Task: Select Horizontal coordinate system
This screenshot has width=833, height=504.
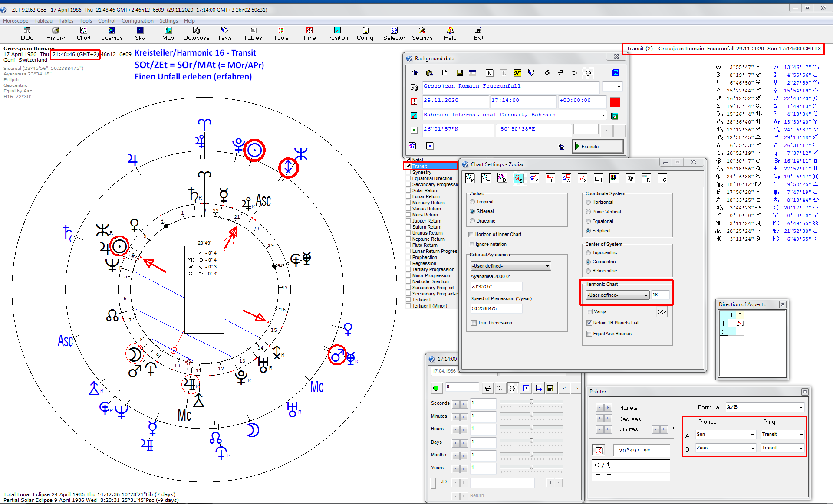Action: pyautogui.click(x=588, y=202)
